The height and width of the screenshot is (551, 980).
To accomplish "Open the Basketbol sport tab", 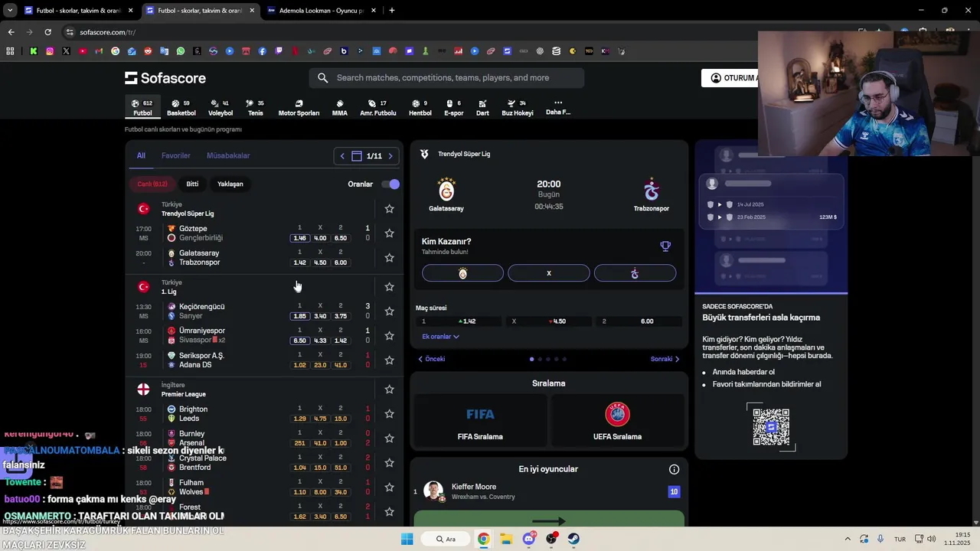I will coord(181,108).
